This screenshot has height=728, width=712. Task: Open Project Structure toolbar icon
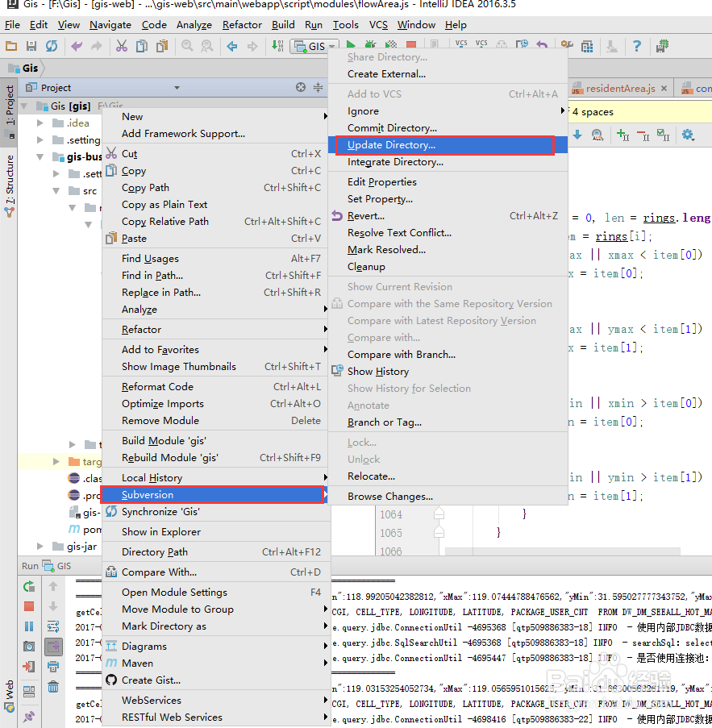point(587,46)
